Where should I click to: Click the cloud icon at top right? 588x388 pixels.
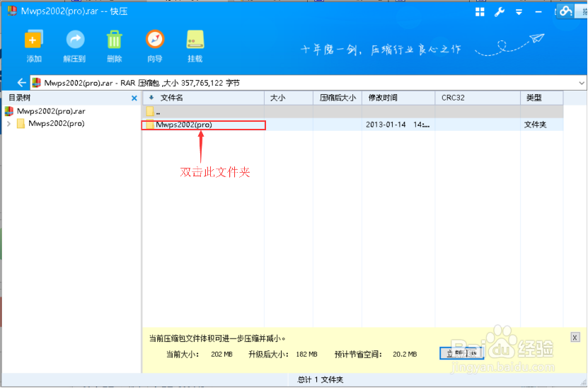(565, 11)
